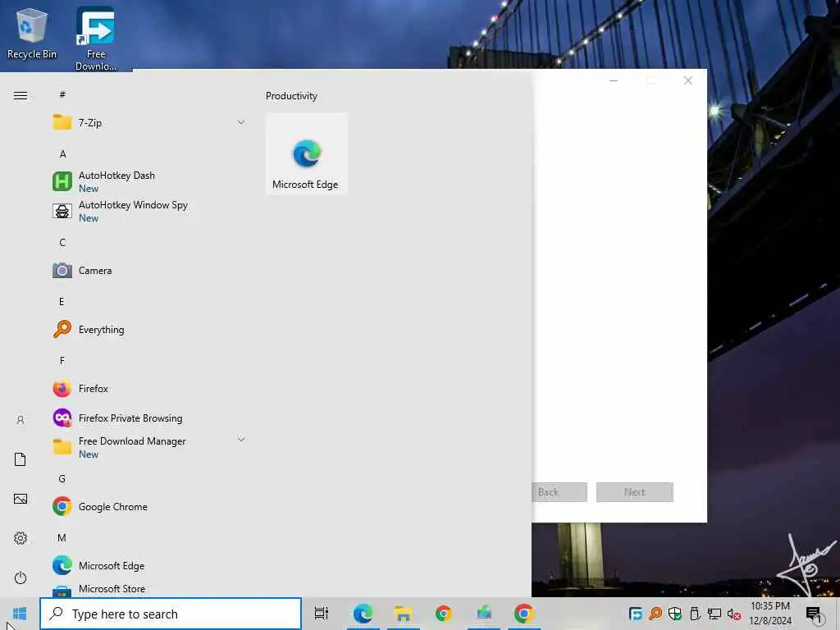
Task: Click Free Download Manager tray icon
Action: [x=636, y=614]
